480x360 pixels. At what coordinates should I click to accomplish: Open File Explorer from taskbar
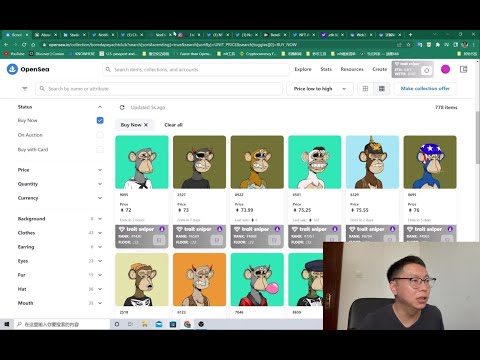[x=145, y=324]
